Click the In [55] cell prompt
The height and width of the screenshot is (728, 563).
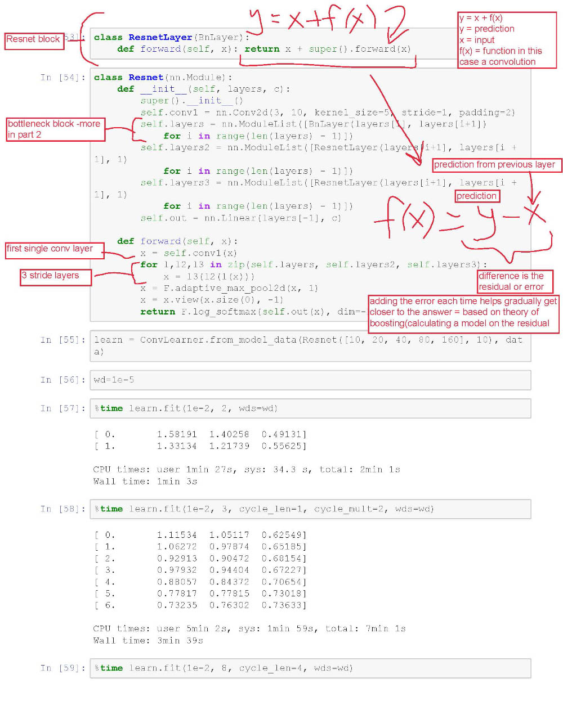[62, 340]
